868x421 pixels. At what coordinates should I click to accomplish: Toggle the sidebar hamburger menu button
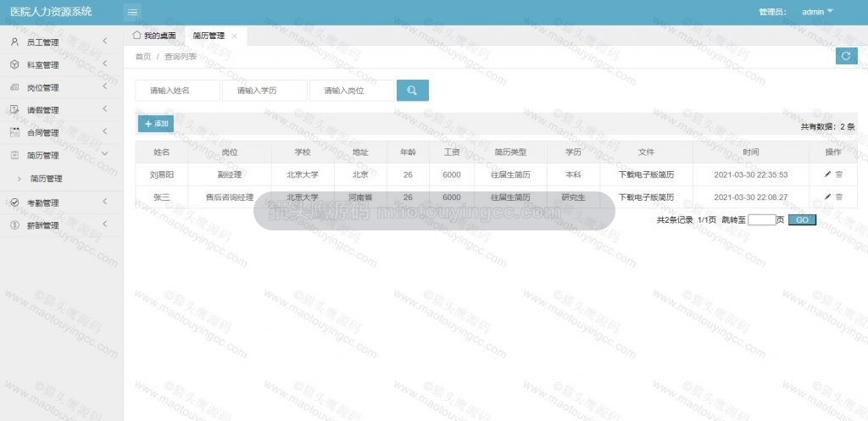131,12
